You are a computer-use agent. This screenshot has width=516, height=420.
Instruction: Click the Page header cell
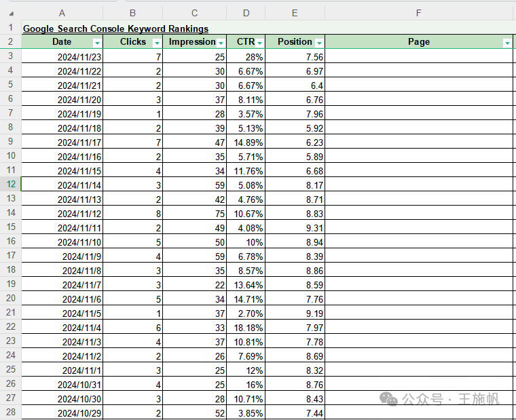tap(419, 42)
